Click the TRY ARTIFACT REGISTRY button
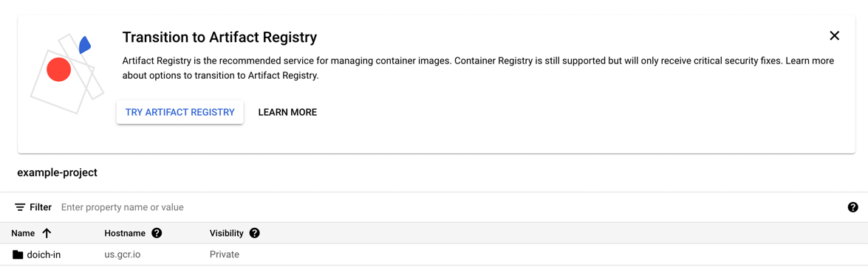868x278 pixels. (180, 112)
